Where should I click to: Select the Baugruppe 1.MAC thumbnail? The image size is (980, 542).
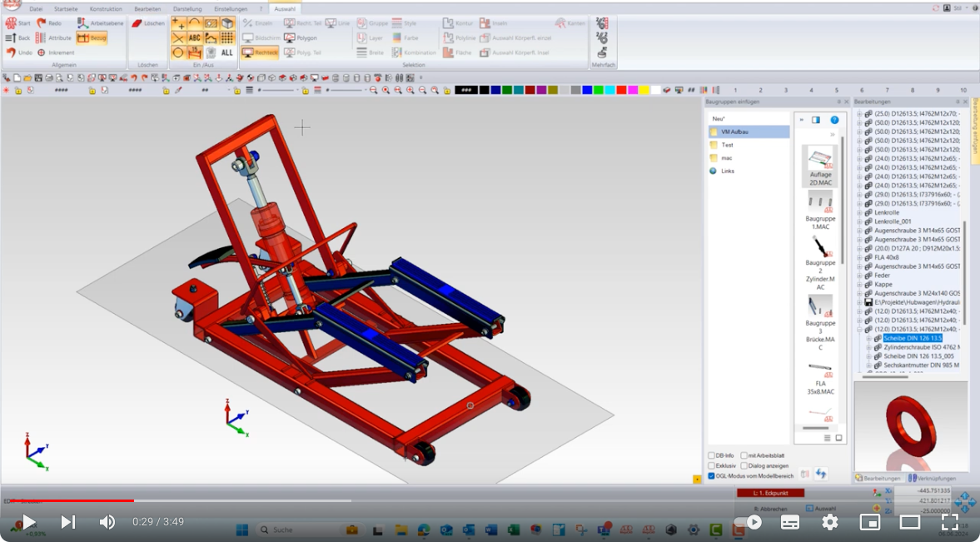pos(820,210)
